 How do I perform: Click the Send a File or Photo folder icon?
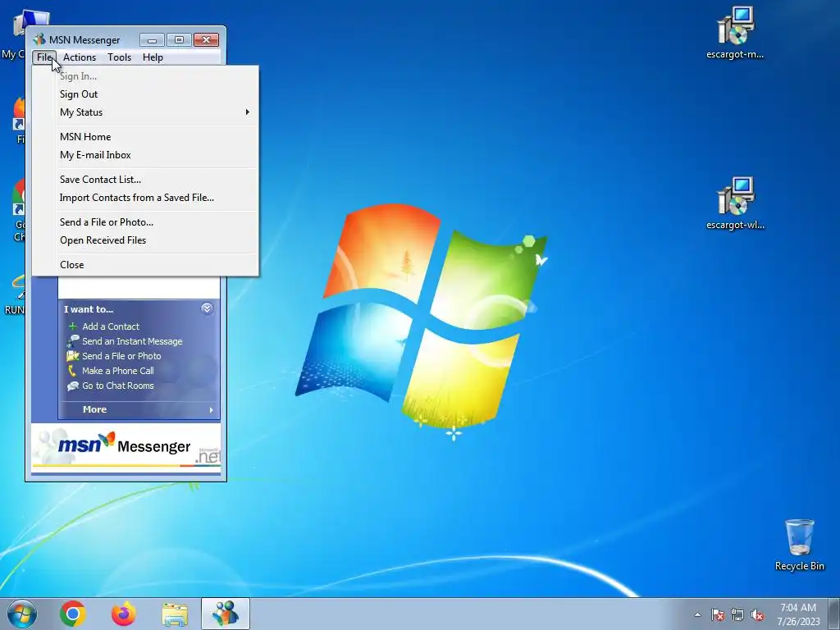point(72,356)
